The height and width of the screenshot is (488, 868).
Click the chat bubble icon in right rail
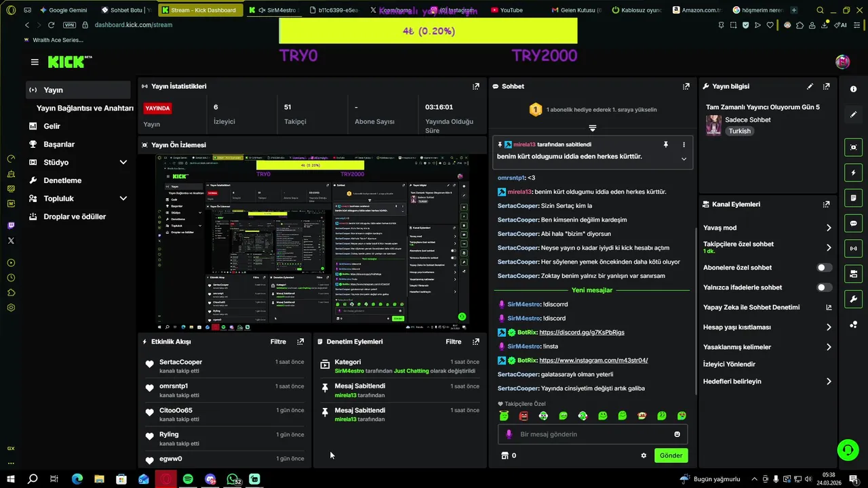[x=853, y=223]
